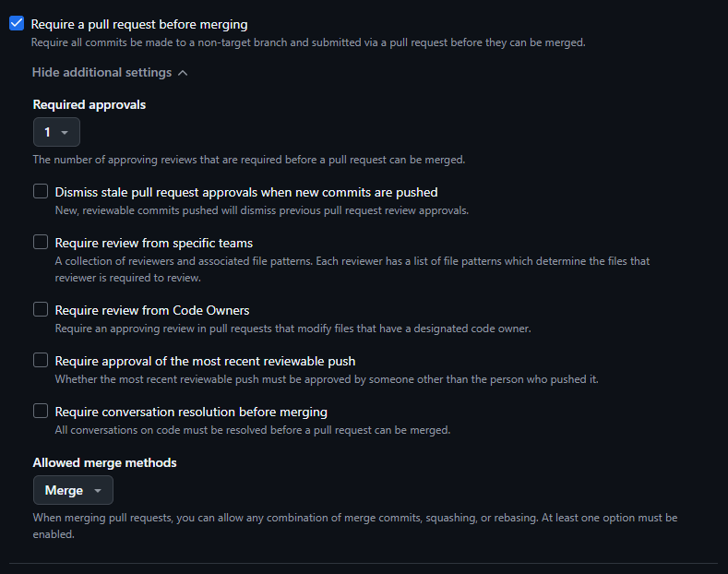Click 'Require approval of the most recent reviewable push' text

pyautogui.click(x=205, y=362)
